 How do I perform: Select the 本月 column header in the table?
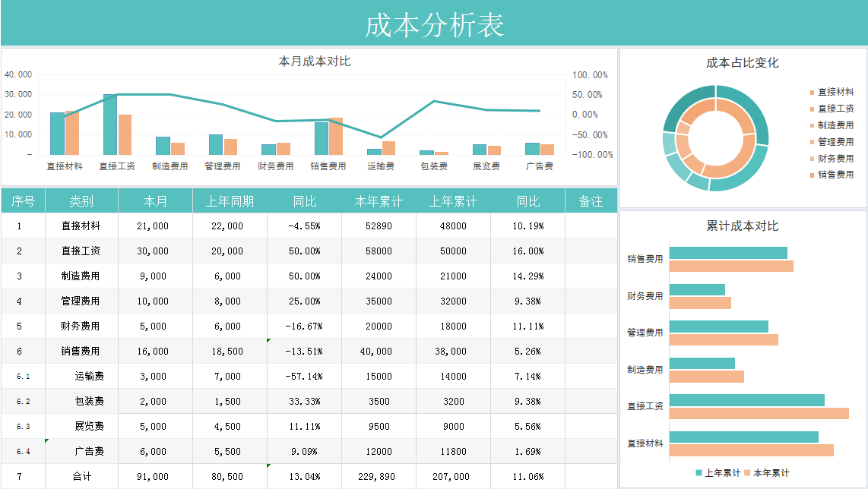point(154,200)
